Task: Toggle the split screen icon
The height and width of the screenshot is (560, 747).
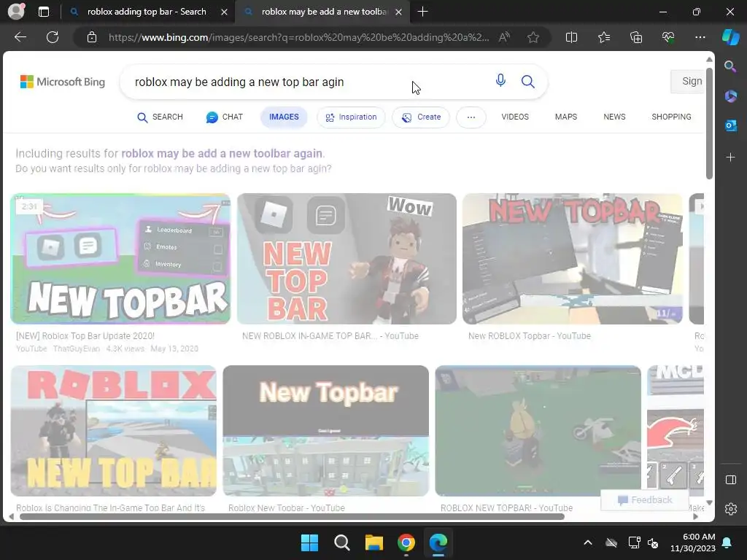Action: tap(571, 37)
